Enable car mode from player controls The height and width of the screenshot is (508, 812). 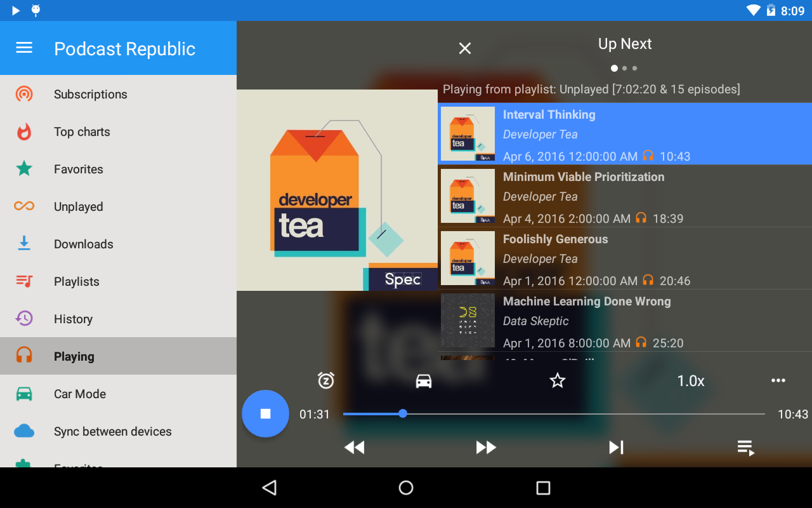(x=424, y=380)
